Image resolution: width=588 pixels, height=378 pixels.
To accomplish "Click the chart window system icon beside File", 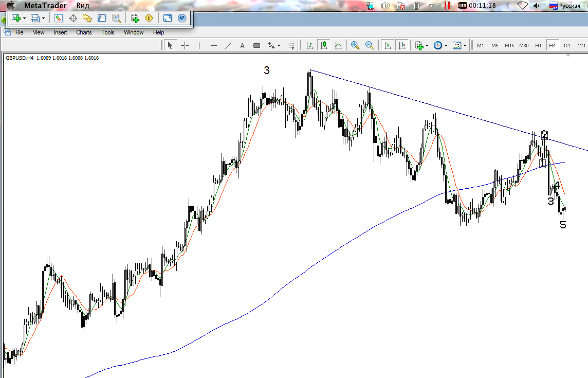I will tap(7, 32).
